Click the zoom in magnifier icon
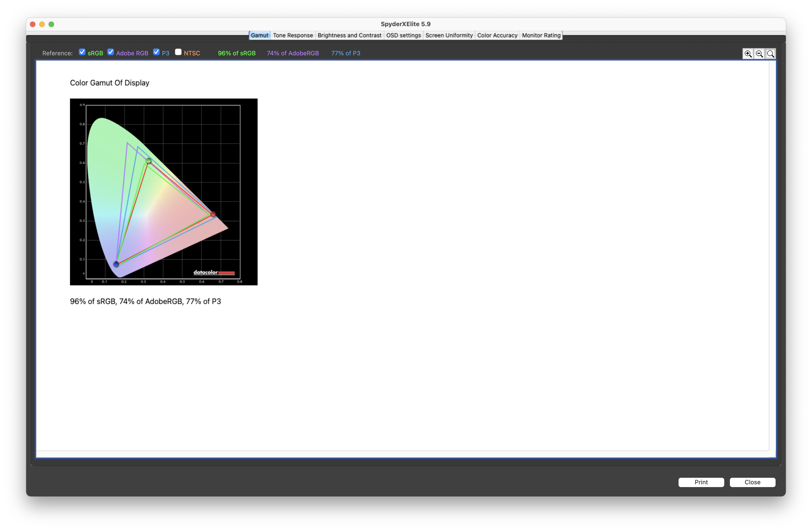Viewport: 812px width, 531px height. pyautogui.click(x=748, y=54)
